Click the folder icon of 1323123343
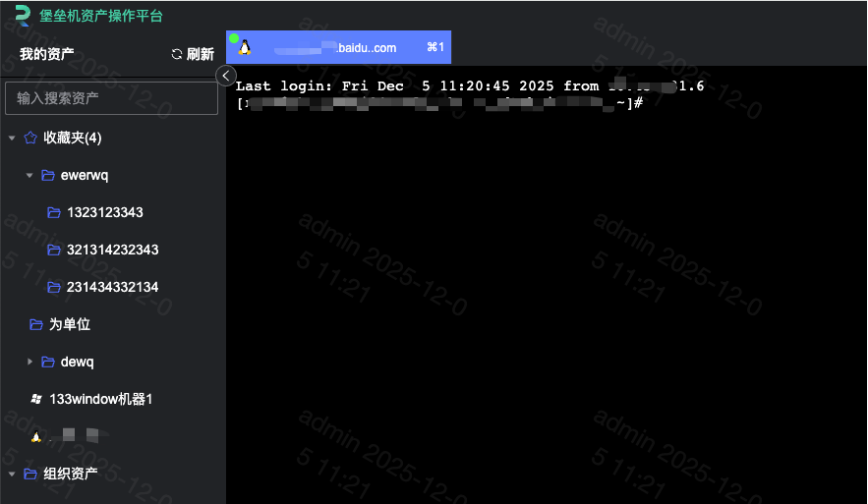 (54, 212)
